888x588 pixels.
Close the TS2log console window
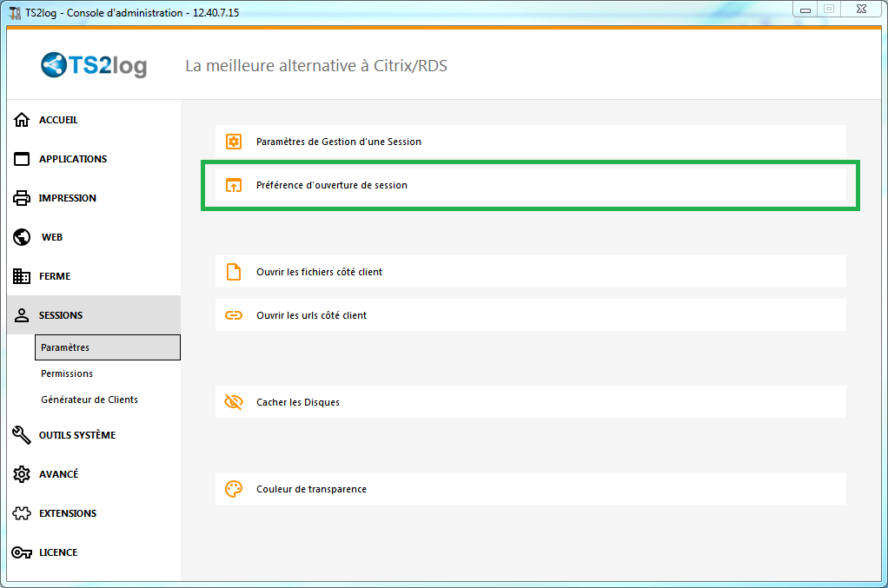click(x=861, y=9)
